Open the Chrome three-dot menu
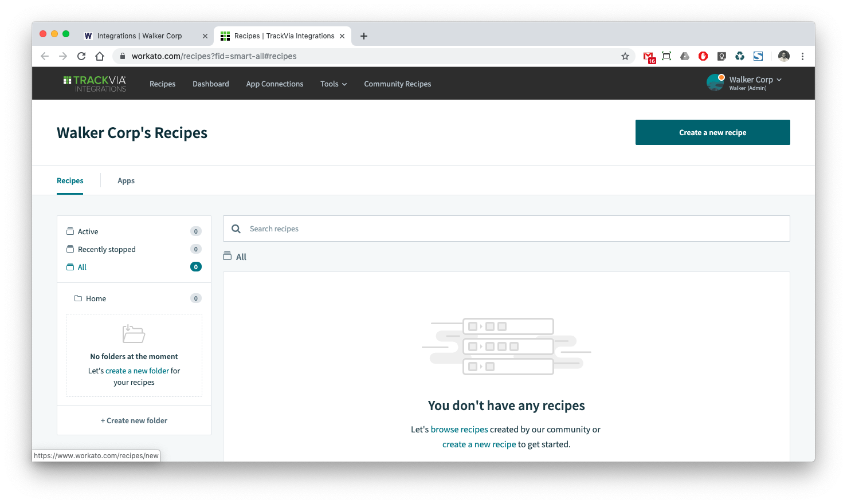This screenshot has height=504, width=847. pos(802,56)
